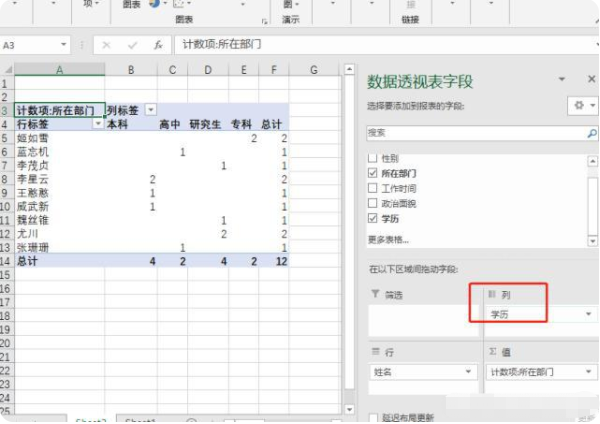Select column header G
Screen dimensions: 600x424
click(x=313, y=69)
